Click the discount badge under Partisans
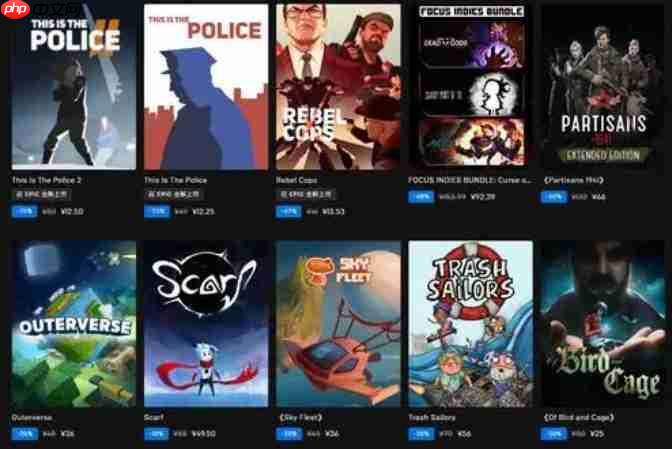The height and width of the screenshot is (449, 672). (554, 197)
